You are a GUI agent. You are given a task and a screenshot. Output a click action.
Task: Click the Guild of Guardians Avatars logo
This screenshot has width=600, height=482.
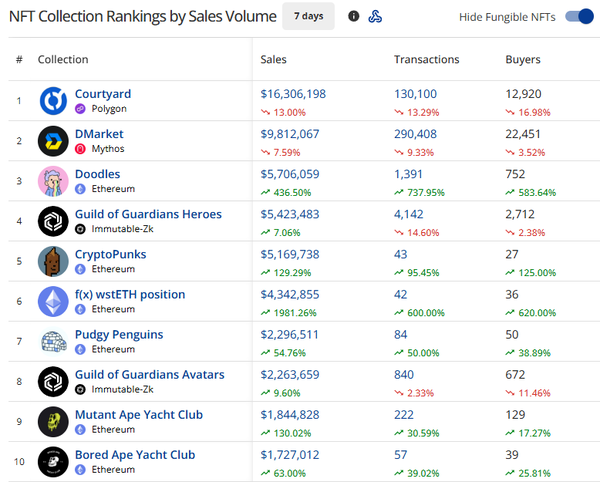click(53, 382)
